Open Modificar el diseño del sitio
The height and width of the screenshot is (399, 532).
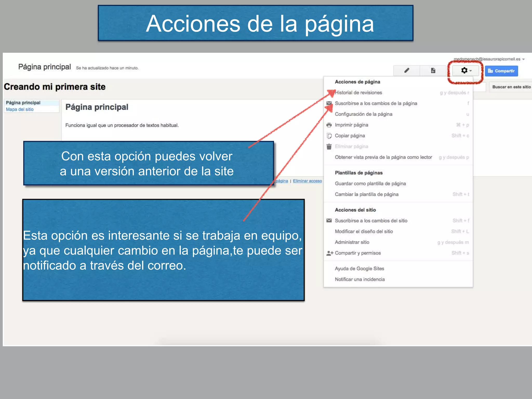click(398, 231)
